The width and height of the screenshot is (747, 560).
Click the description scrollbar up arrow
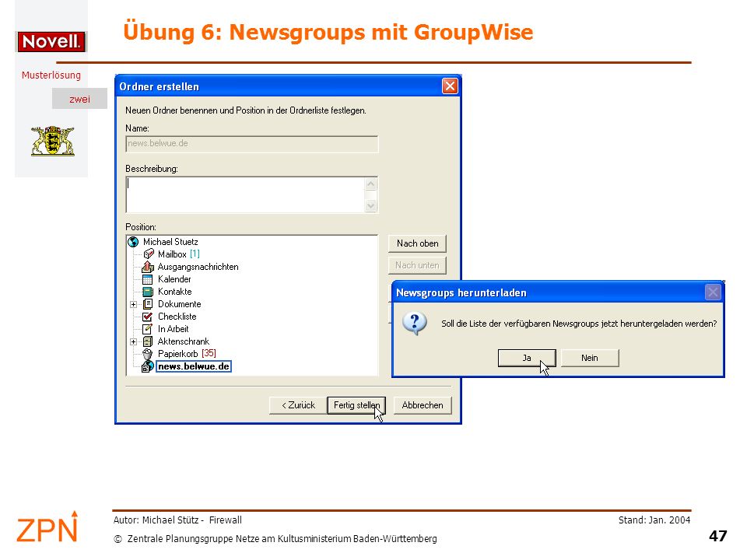point(370,184)
